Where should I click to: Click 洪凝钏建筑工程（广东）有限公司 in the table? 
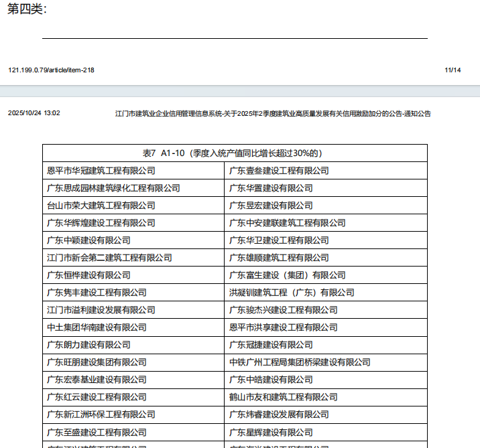(292, 293)
